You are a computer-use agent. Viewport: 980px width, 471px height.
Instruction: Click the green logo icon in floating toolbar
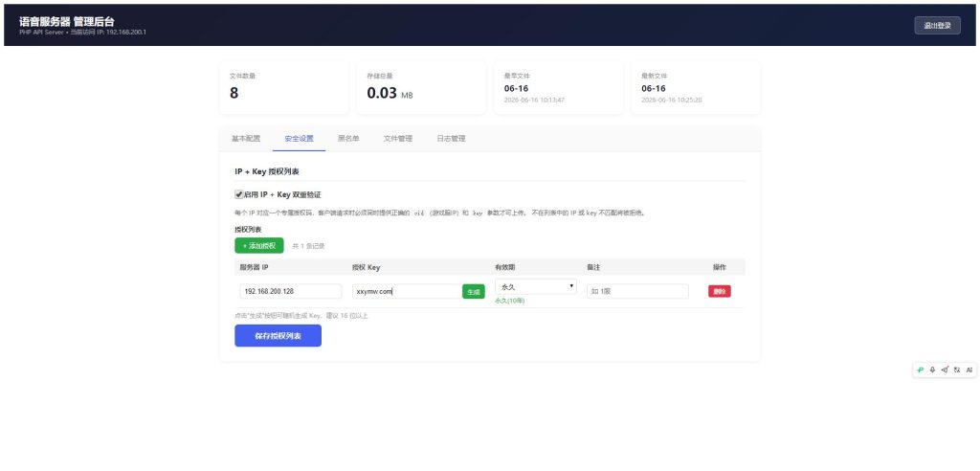click(x=920, y=370)
